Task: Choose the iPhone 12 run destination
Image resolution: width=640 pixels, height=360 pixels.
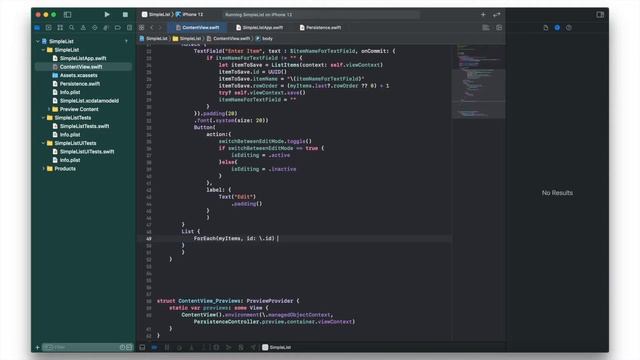Action: (189, 14)
